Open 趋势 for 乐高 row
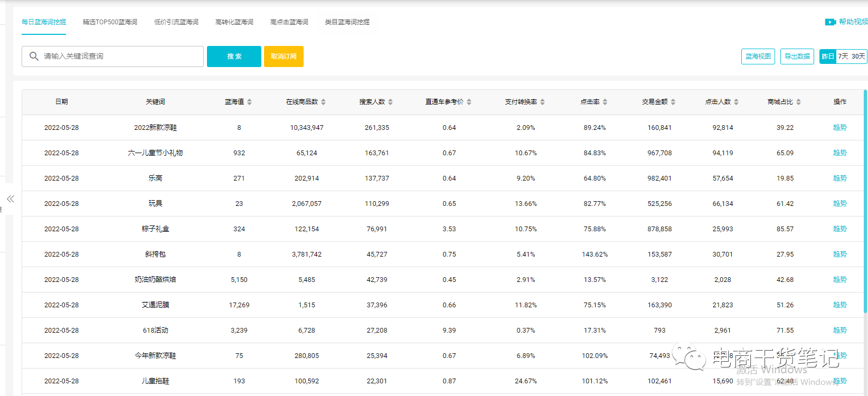The image size is (868, 396). click(840, 178)
